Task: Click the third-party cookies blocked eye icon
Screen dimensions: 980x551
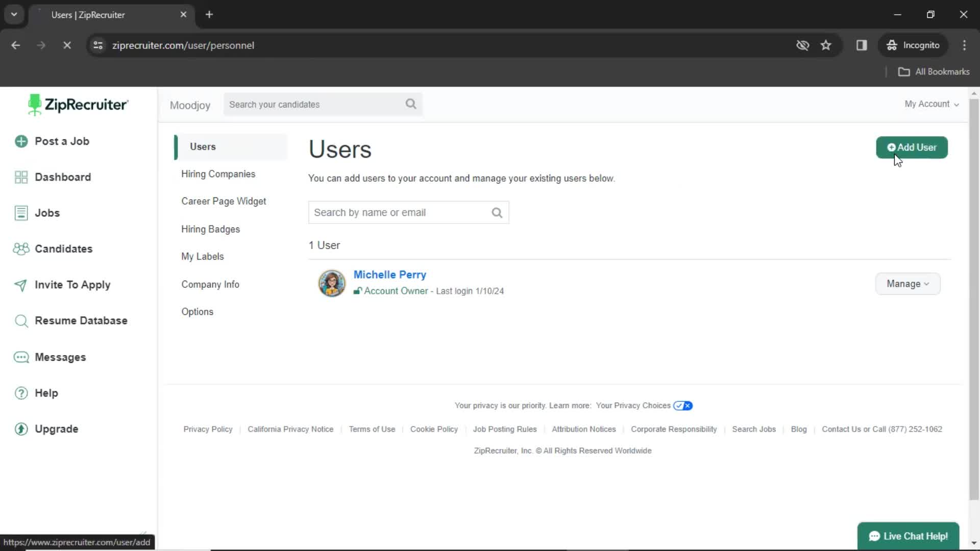Action: click(x=802, y=45)
